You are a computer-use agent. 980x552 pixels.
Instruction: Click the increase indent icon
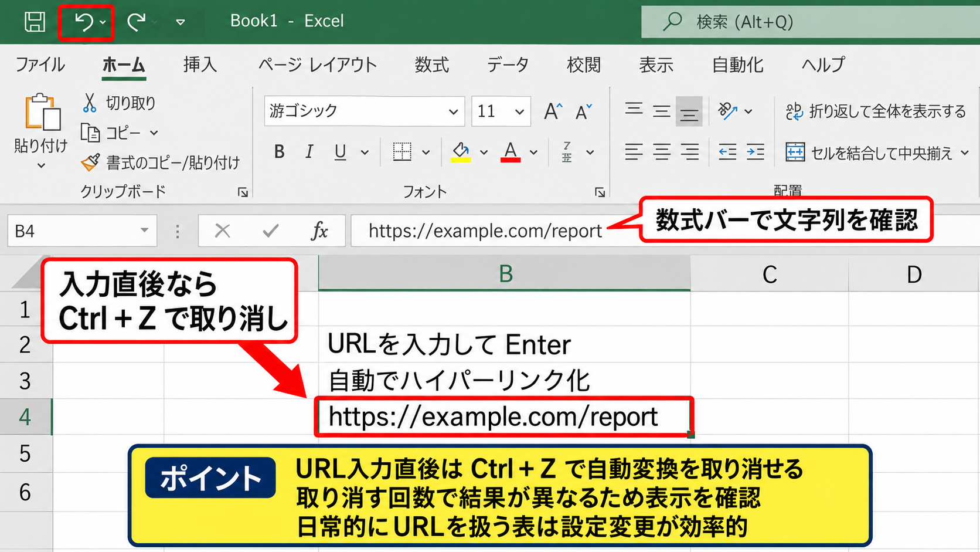(x=755, y=153)
